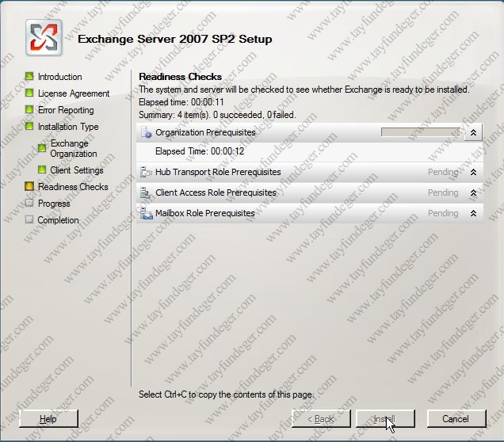Screen dimensions: 504x442
Task: Click the Mailbox Role Pending status
Action: coord(443,213)
